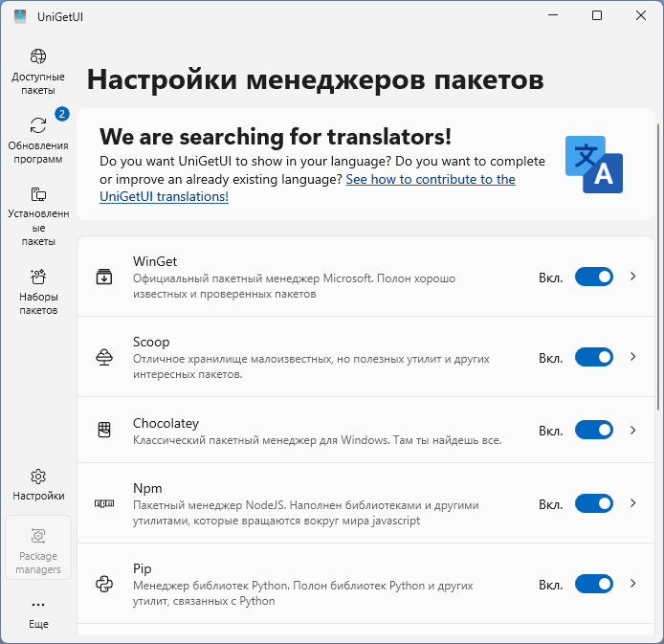Screen dimensions: 664x644
Task: Click the WinGet title text
Action: point(155,261)
